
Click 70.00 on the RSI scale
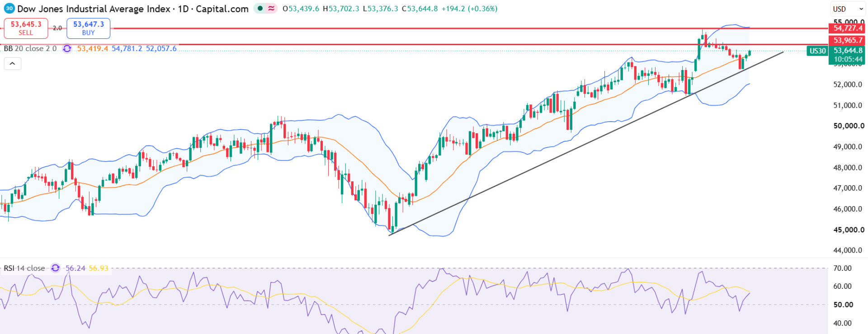[x=842, y=268]
